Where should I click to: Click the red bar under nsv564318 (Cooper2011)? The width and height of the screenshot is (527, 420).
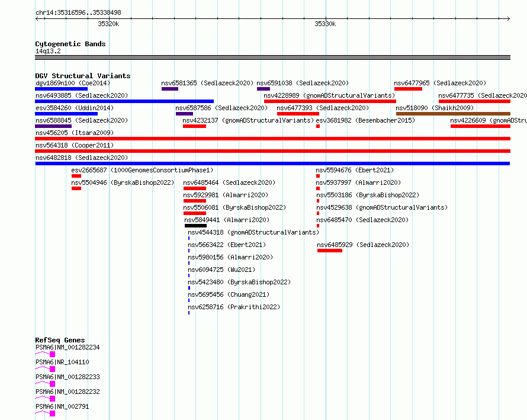tap(272, 151)
